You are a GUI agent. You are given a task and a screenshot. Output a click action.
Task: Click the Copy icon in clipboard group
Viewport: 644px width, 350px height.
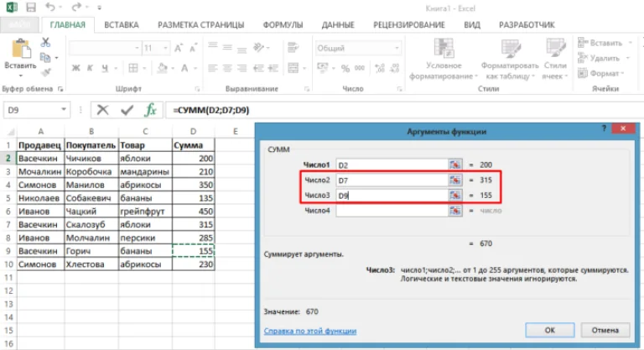point(44,57)
